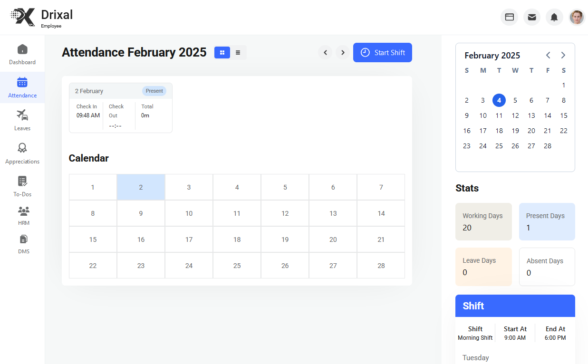Click the notifications bell icon
Viewport: 588px width, 364px height.
pyautogui.click(x=554, y=17)
